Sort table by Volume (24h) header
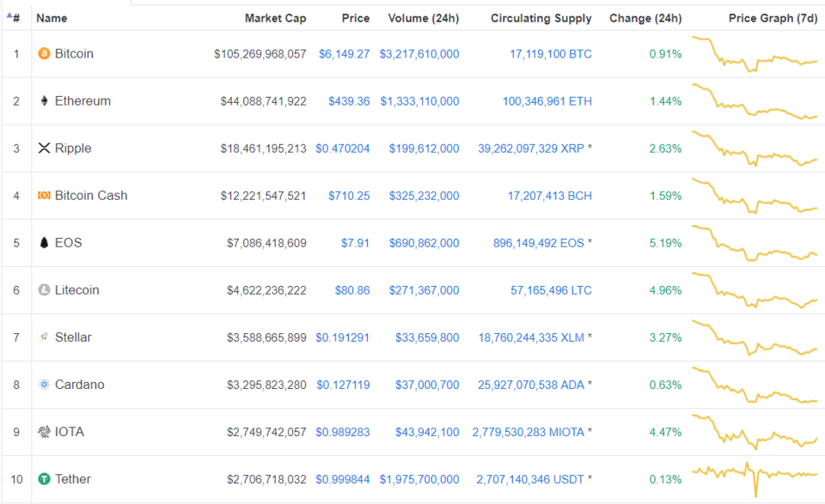The height and width of the screenshot is (504, 825). click(x=424, y=18)
